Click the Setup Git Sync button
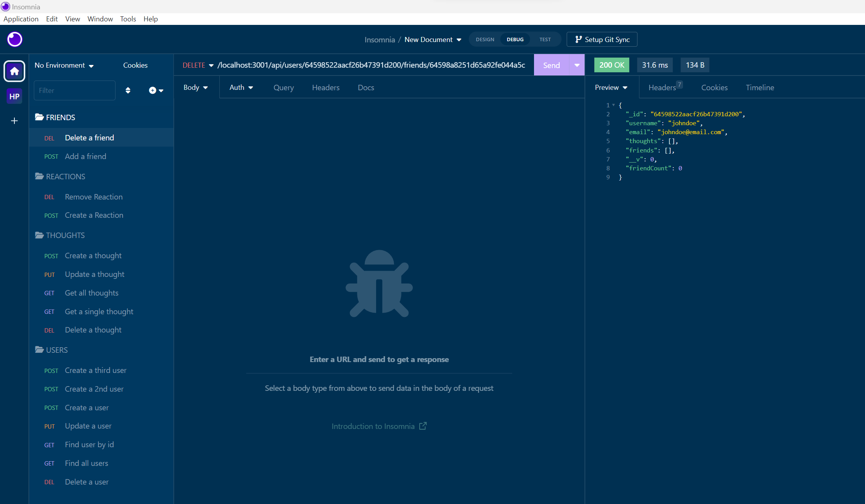This screenshot has height=504, width=865. 602,39
